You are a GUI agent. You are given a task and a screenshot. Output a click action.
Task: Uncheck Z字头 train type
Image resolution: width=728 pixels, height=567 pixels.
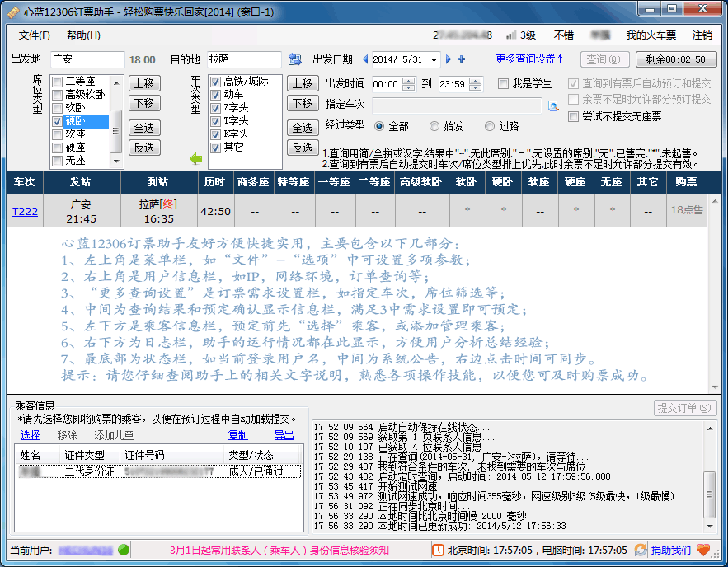215,108
